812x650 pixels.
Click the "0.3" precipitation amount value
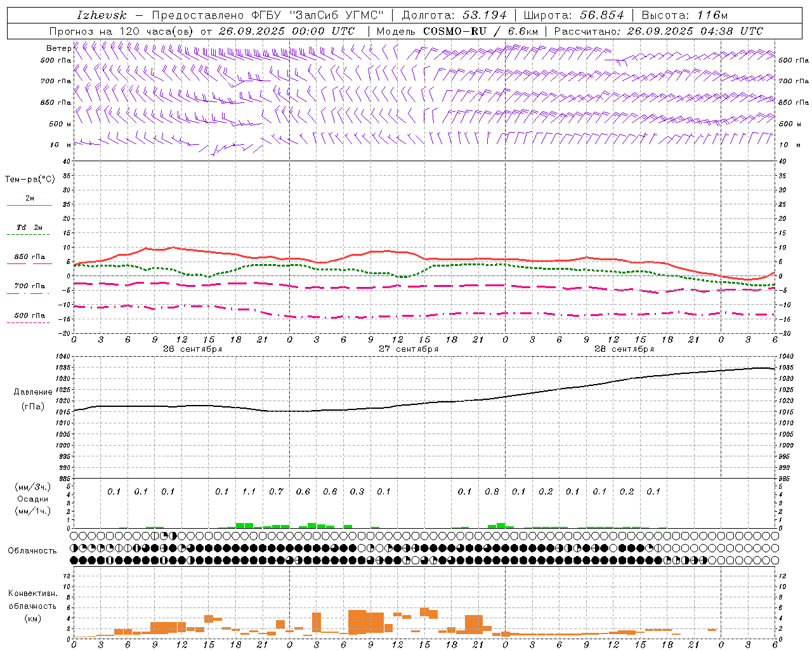tap(357, 491)
